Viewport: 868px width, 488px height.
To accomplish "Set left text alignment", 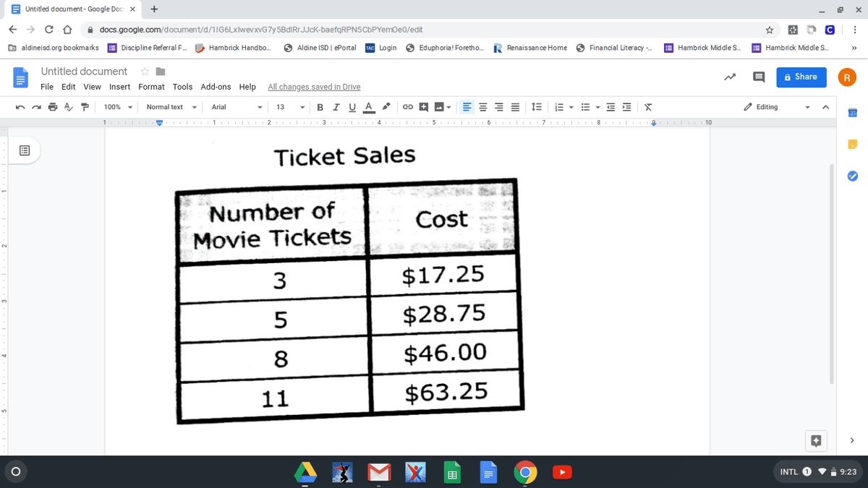I will [467, 107].
